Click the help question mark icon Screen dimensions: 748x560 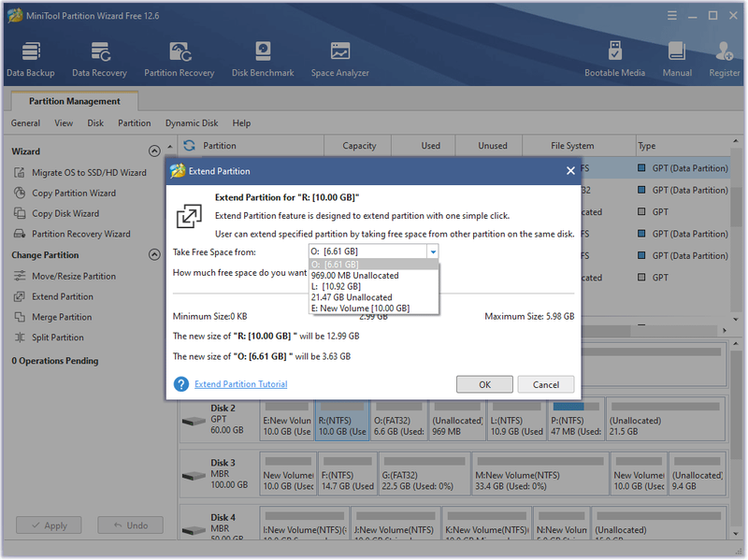tap(181, 384)
